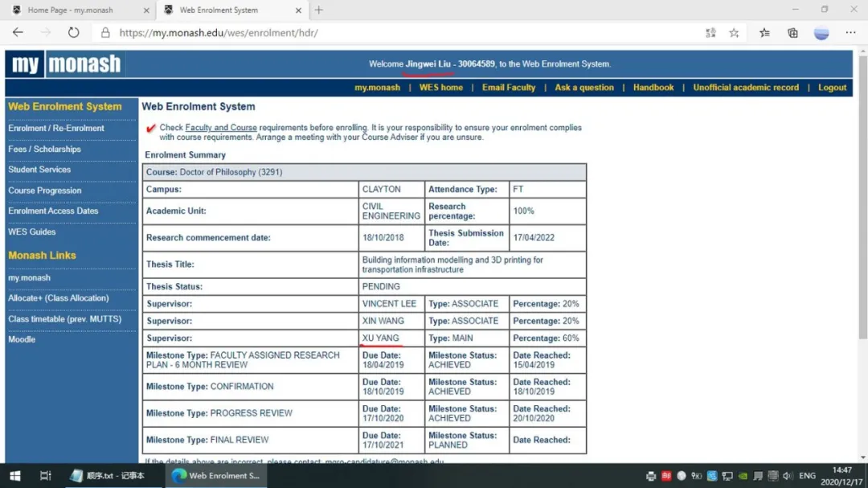Image resolution: width=868 pixels, height=488 pixels.
Task: Open the Collections icon in Edge toolbar
Action: (x=792, y=33)
